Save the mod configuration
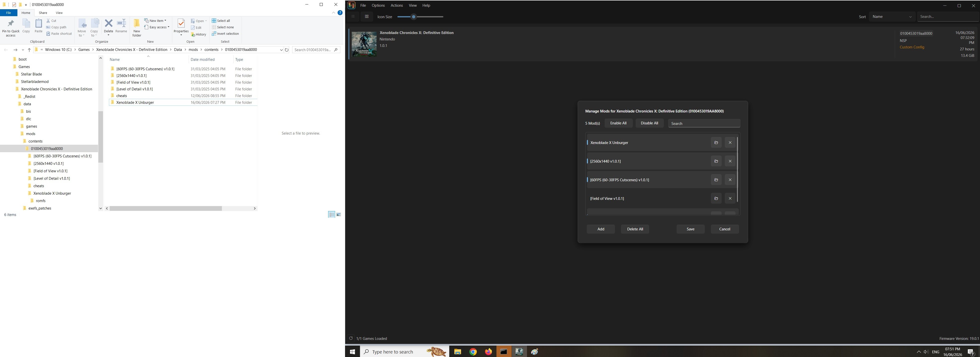 click(690, 229)
